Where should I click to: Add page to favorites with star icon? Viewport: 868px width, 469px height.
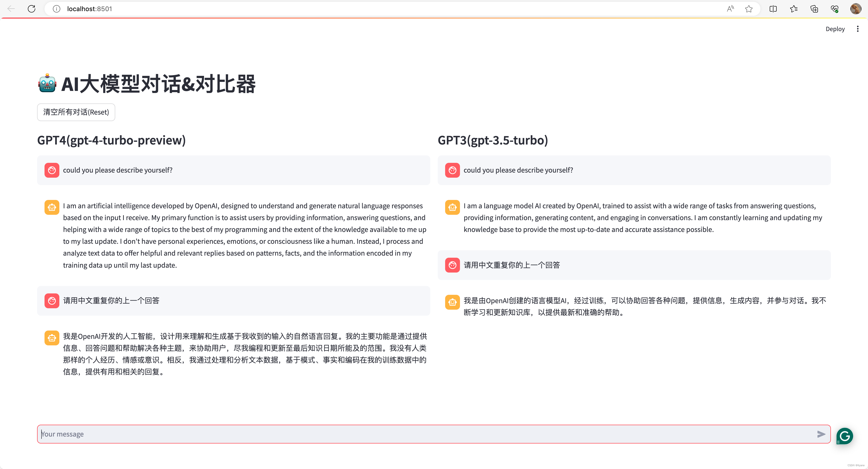click(749, 9)
